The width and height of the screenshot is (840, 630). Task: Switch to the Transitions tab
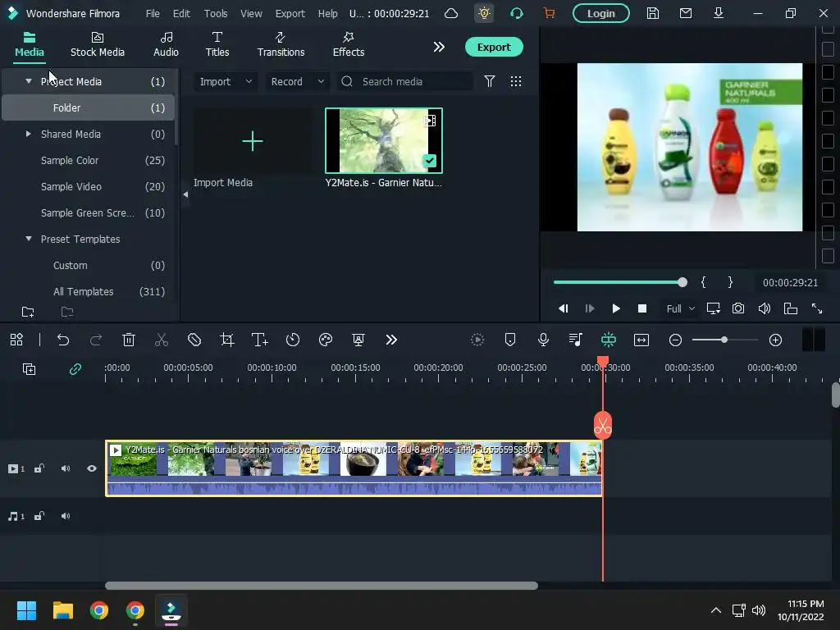[x=281, y=44]
